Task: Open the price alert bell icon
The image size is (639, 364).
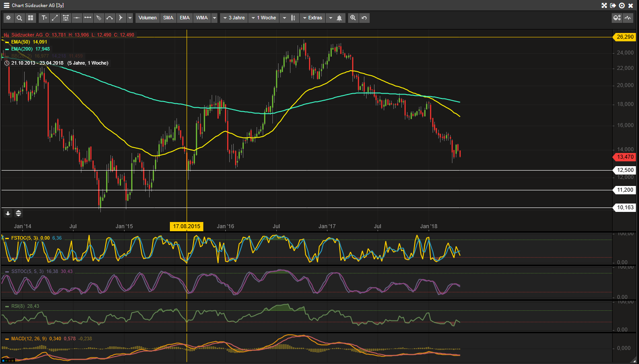Action: point(339,18)
